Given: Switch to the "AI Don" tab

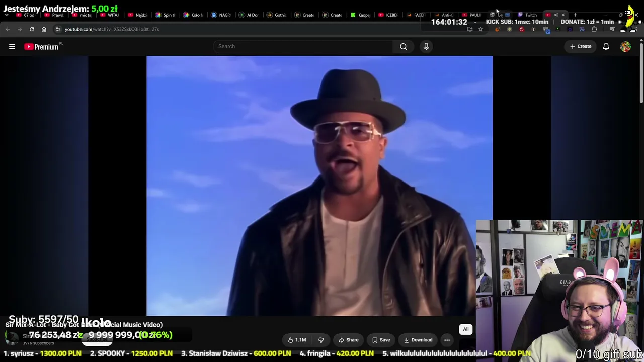Looking at the screenshot, I should click(249, 15).
